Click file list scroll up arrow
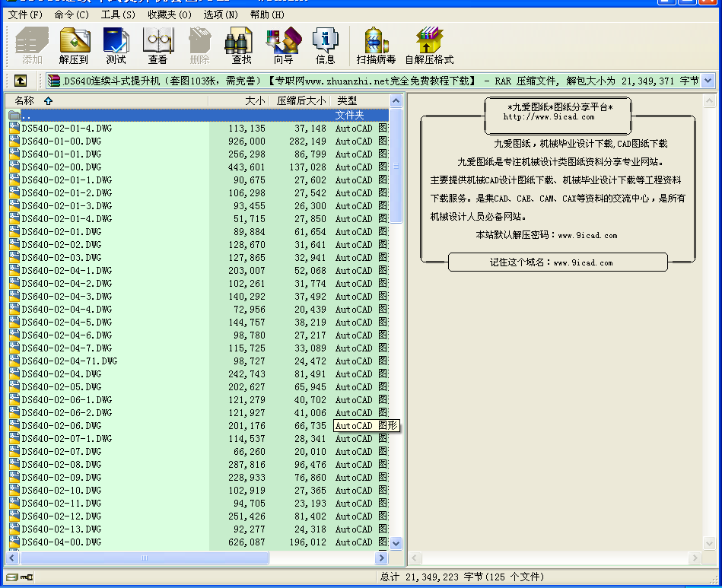The width and height of the screenshot is (722, 588). coord(396,101)
